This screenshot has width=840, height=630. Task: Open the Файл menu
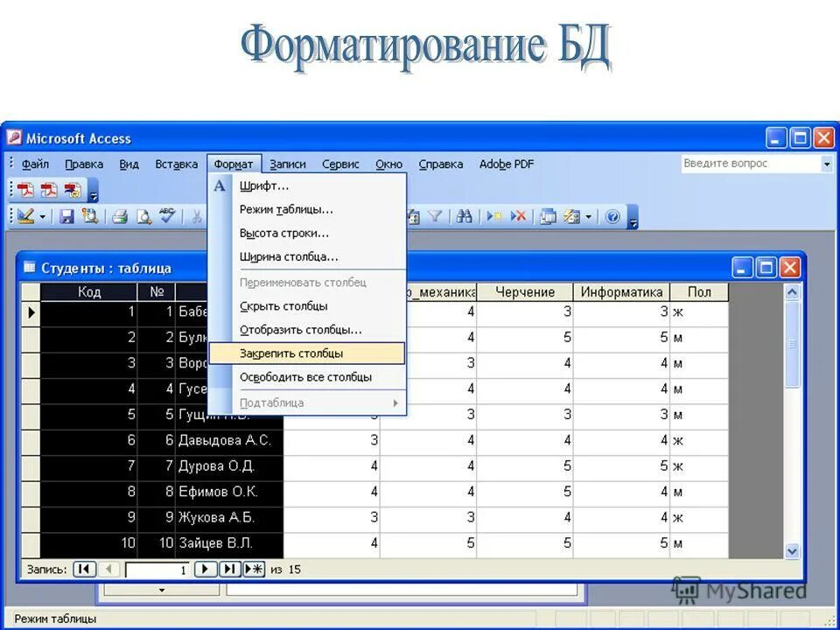pyautogui.click(x=35, y=164)
